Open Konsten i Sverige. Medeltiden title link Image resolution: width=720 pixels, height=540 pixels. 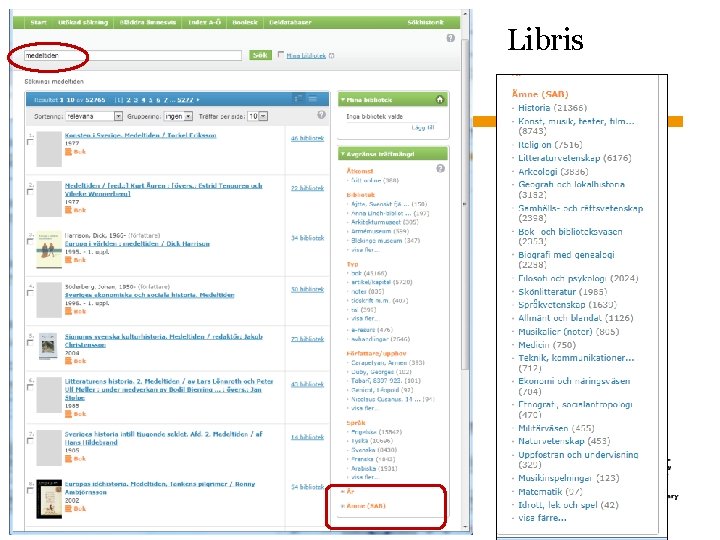(x=141, y=135)
